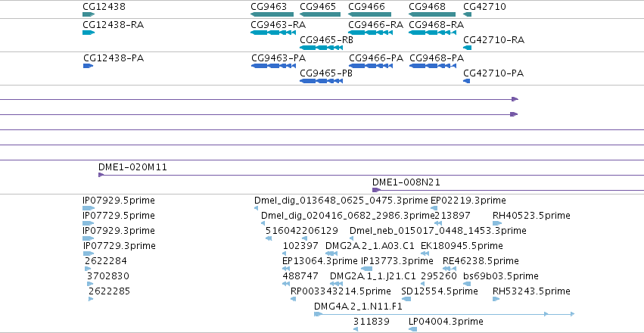Click feature 488747
The width and height of the screenshot is (644, 333).
(x=300, y=276)
